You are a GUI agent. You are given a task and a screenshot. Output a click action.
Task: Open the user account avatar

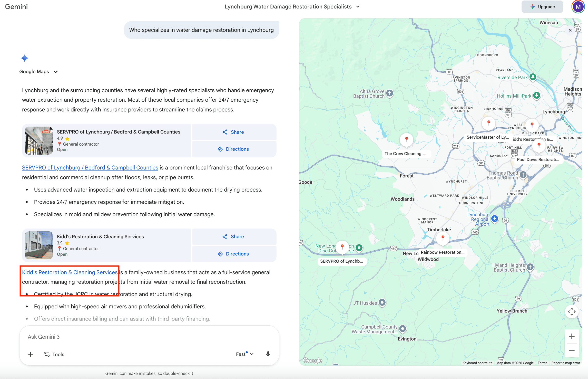coord(578,7)
